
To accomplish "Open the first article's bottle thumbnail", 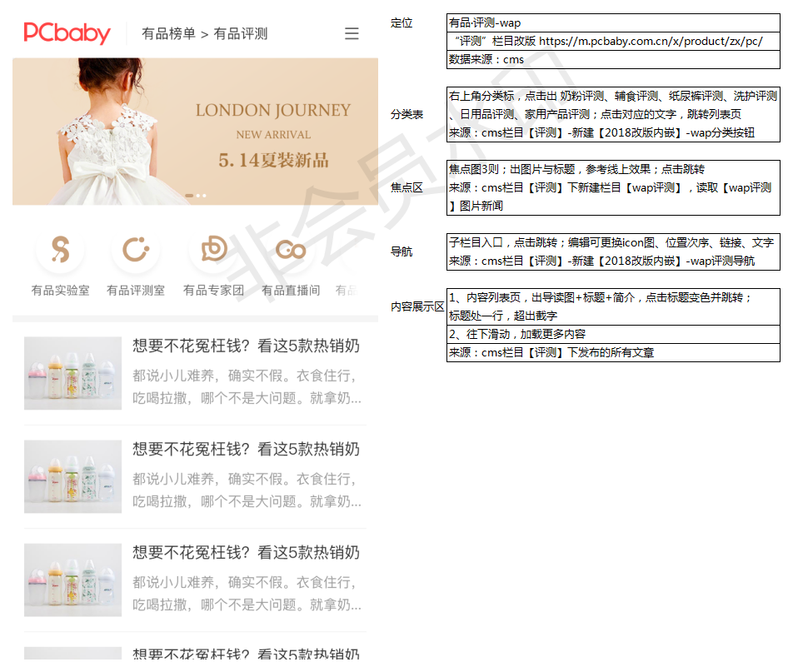I will click(72, 373).
